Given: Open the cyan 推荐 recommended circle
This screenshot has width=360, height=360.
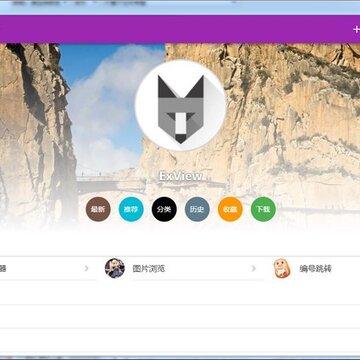Looking at the screenshot, I should pos(131,209).
